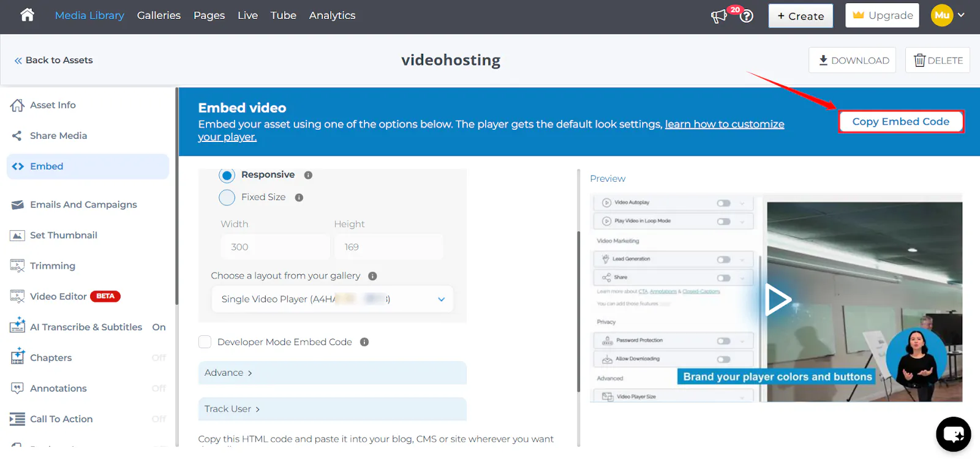Click the Chapters icon
The width and height of the screenshot is (980, 459).
click(x=17, y=356)
